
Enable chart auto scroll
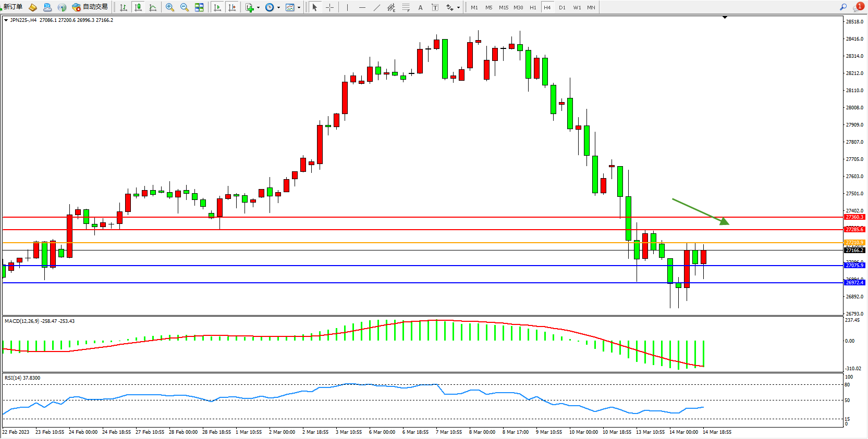pyautogui.click(x=217, y=7)
